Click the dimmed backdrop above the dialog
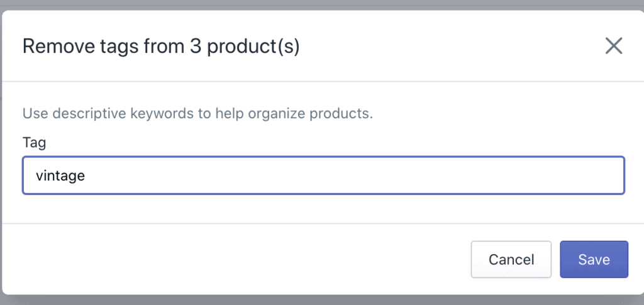The height and width of the screenshot is (305, 644). tap(322, 5)
